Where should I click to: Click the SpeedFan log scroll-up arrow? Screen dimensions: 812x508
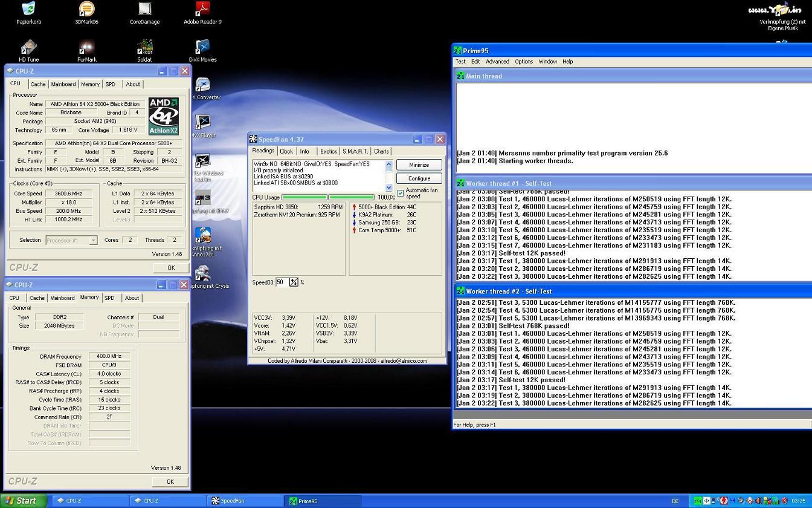389,164
